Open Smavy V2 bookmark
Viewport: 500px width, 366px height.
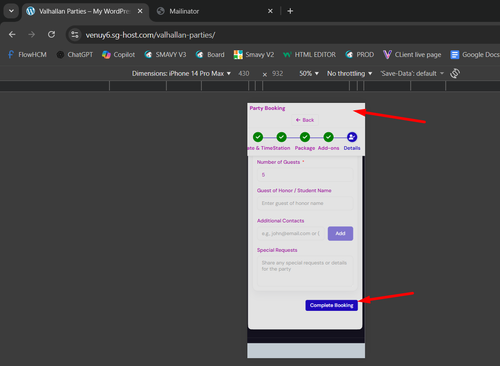point(254,55)
